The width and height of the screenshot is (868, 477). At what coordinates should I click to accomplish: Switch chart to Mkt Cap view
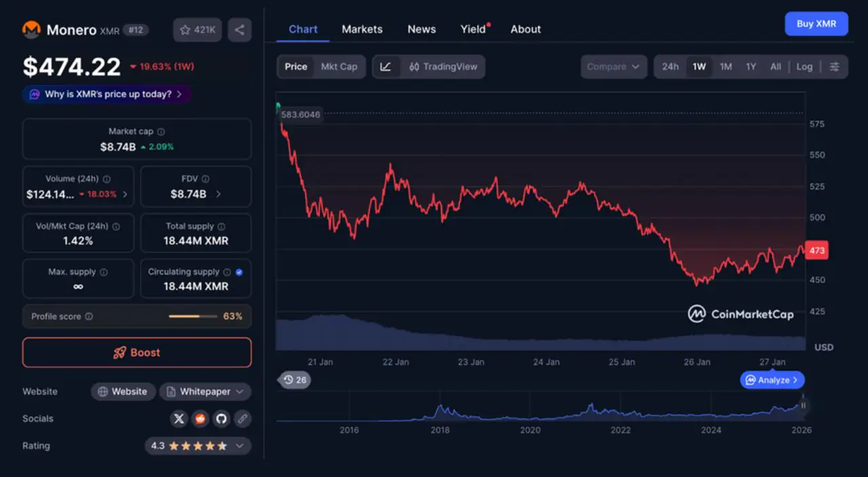coord(339,66)
